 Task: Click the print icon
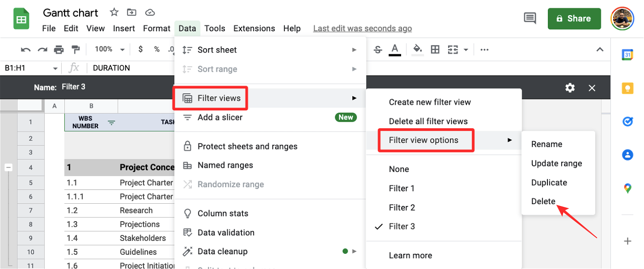pyautogui.click(x=59, y=49)
